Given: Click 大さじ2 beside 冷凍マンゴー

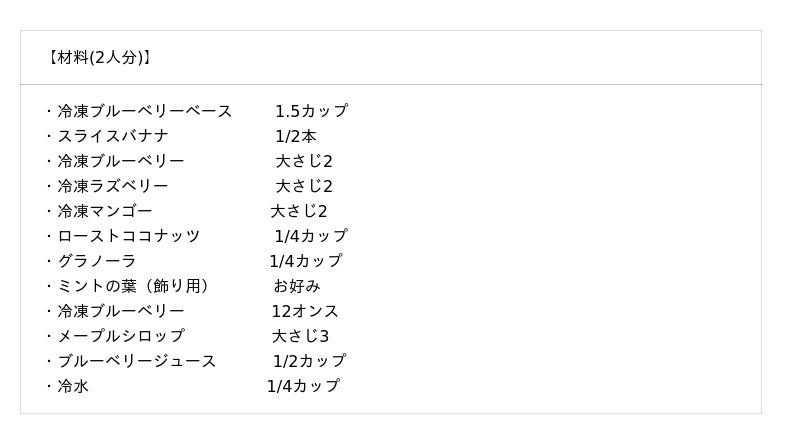Looking at the screenshot, I should 299,211.
